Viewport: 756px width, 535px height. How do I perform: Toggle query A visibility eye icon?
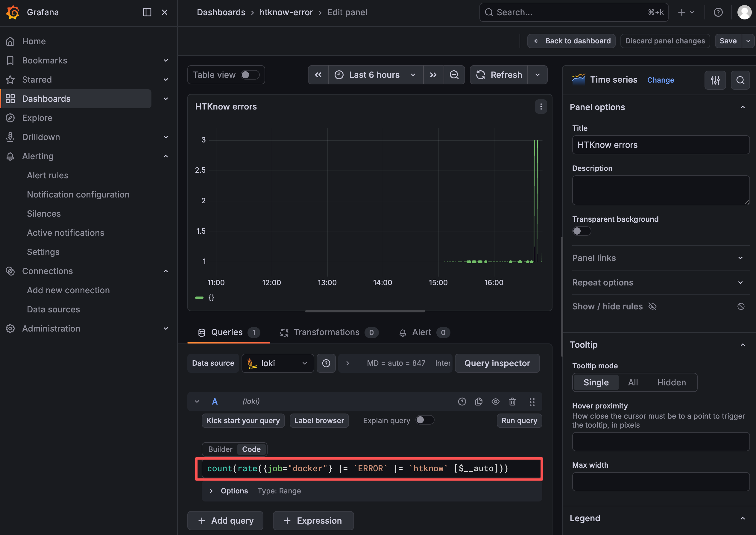tap(495, 402)
